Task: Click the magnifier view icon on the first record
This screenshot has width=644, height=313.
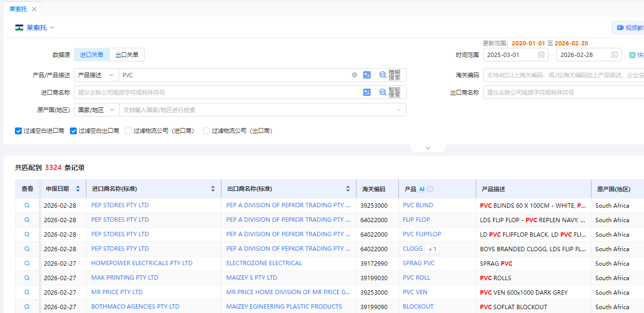Action: pos(27,205)
